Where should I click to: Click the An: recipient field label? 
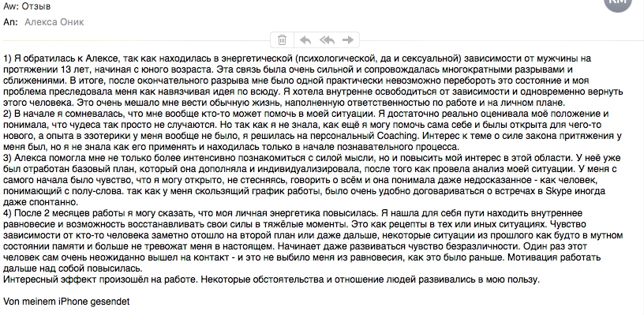pyautogui.click(x=10, y=22)
